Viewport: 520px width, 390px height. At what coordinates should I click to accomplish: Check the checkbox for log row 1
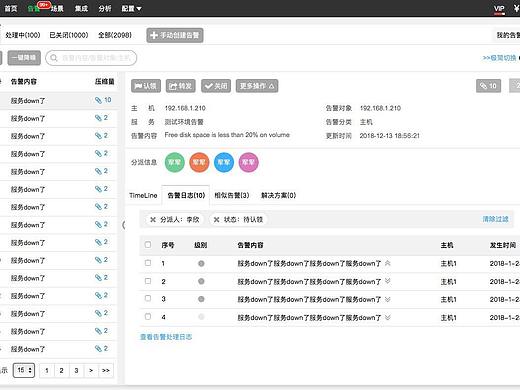pos(148,263)
